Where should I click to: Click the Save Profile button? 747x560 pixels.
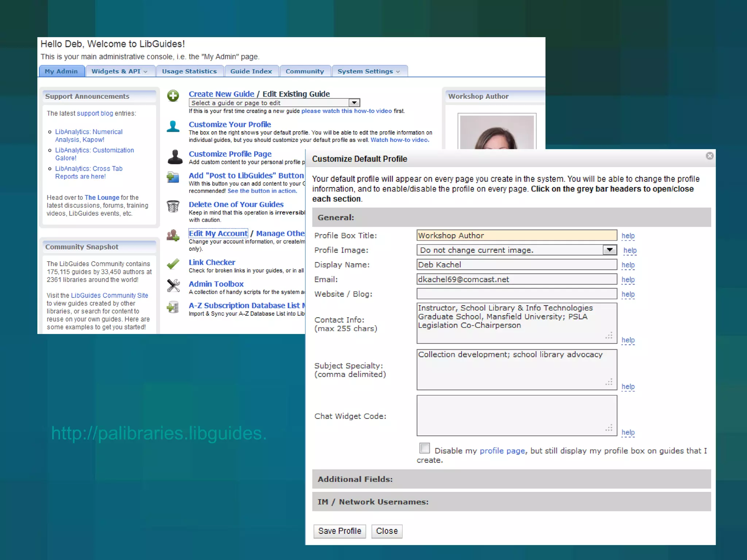tap(340, 531)
